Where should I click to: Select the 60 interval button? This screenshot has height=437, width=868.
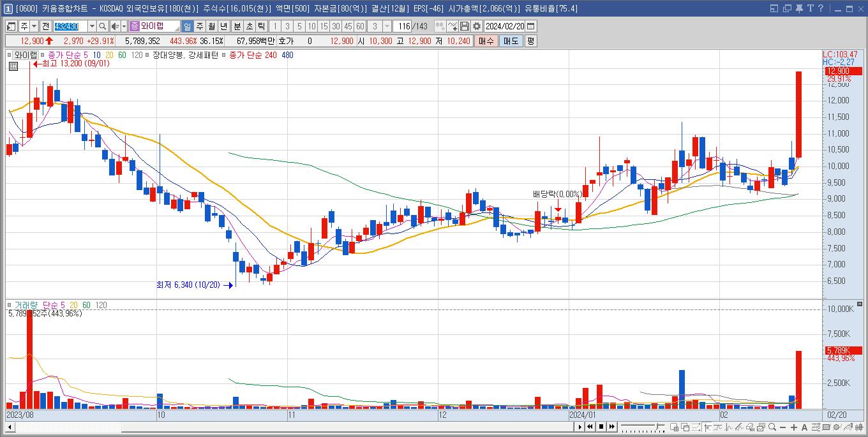tap(360, 26)
